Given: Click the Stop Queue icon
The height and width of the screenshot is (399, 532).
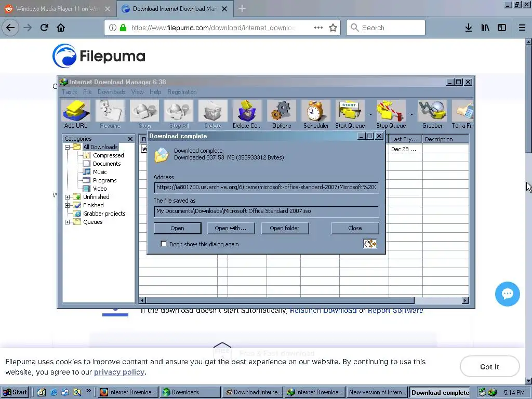Looking at the screenshot, I should point(391,114).
